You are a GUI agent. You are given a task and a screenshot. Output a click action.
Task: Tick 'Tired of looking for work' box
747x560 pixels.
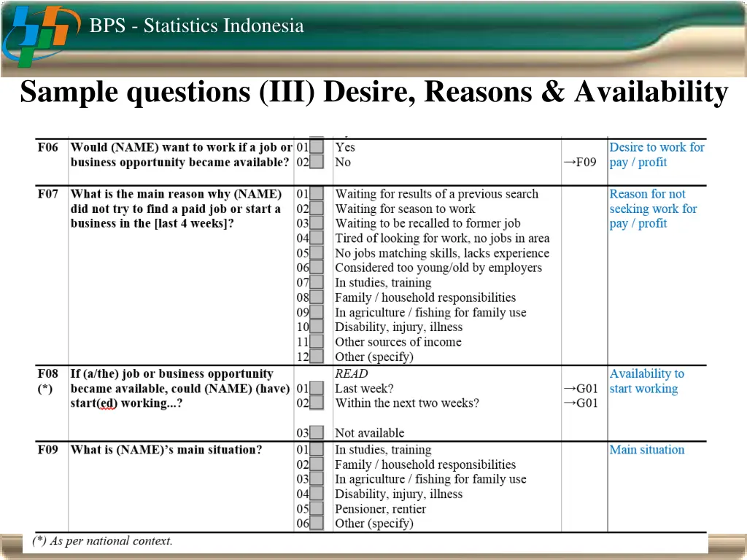(317, 238)
